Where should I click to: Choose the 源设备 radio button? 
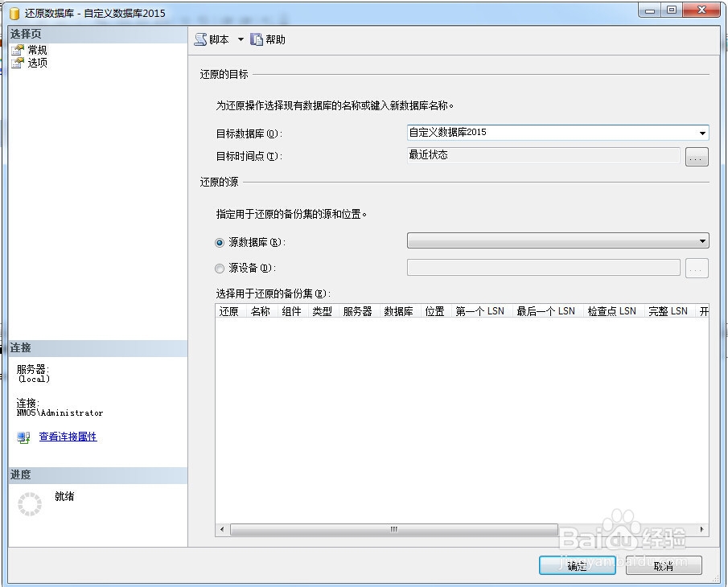220,269
